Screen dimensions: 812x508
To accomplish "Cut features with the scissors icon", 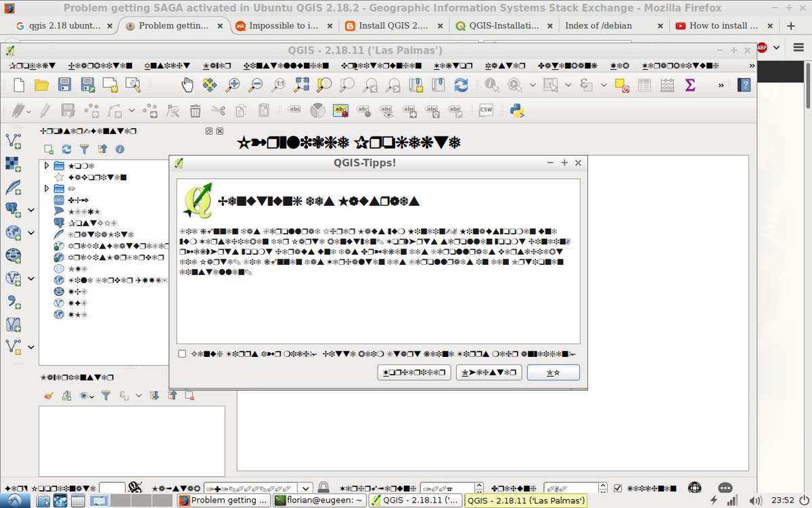I will click(218, 110).
